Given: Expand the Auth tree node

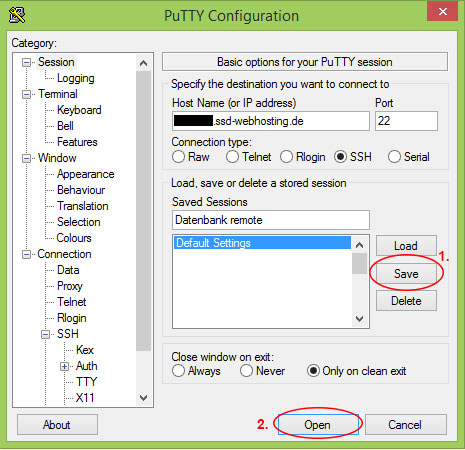Looking at the screenshot, I should point(64,366).
